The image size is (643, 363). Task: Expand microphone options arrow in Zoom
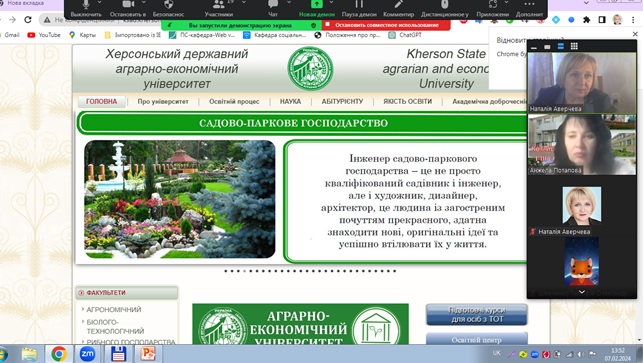tap(100, 3)
